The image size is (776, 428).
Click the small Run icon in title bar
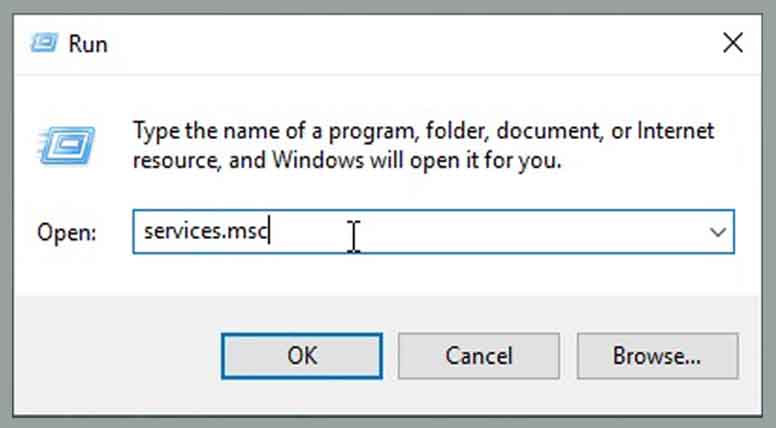click(44, 43)
